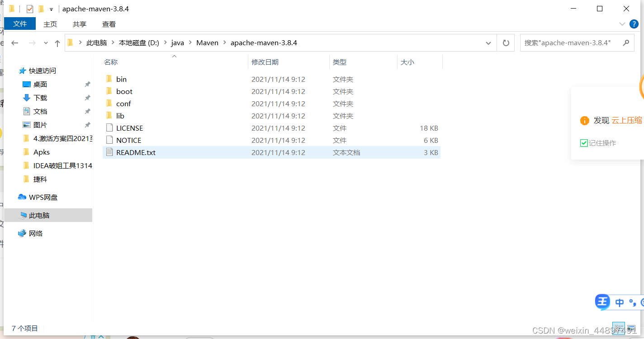Switch to the 主页 (Home) ribbon tab

[50, 24]
